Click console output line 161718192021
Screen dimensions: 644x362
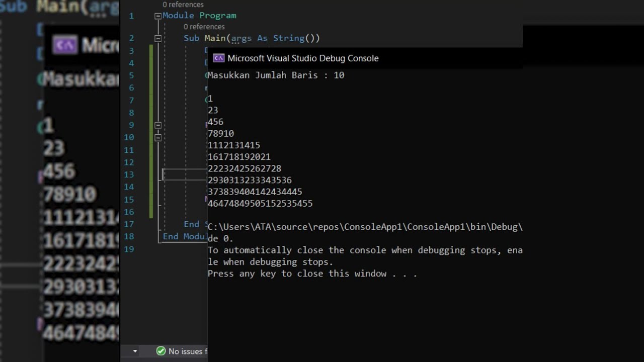[239, 157]
